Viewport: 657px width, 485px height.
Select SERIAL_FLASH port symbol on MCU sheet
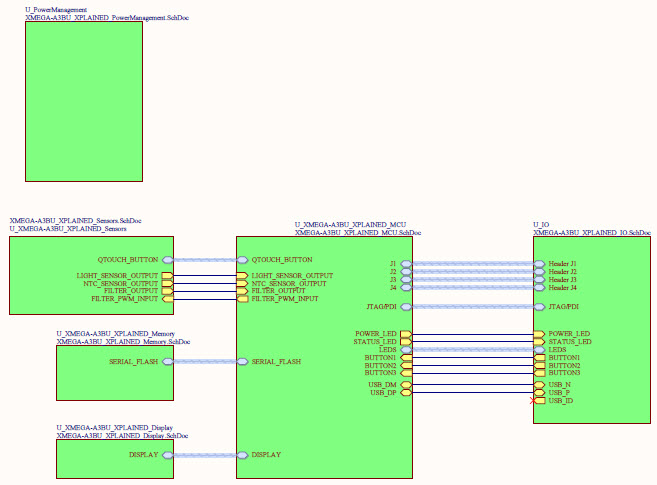pyautogui.click(x=243, y=362)
